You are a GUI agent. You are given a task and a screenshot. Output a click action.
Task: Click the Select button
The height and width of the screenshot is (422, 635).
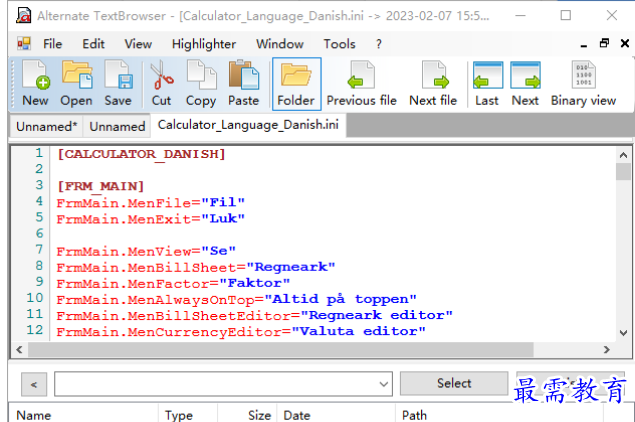pyautogui.click(x=454, y=383)
